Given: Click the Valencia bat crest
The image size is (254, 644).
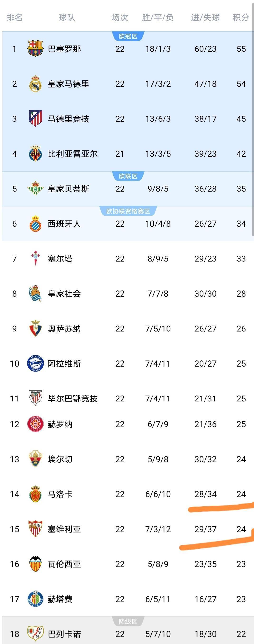Looking at the screenshot, I should (x=35, y=564).
